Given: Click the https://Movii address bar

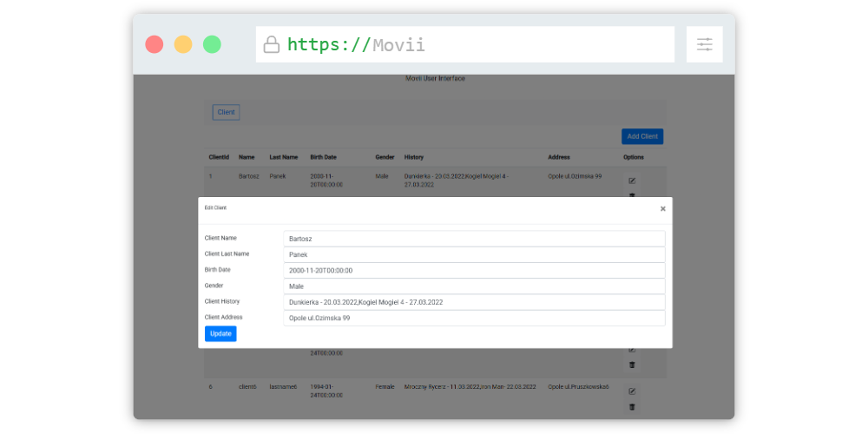Looking at the screenshot, I should (x=464, y=44).
